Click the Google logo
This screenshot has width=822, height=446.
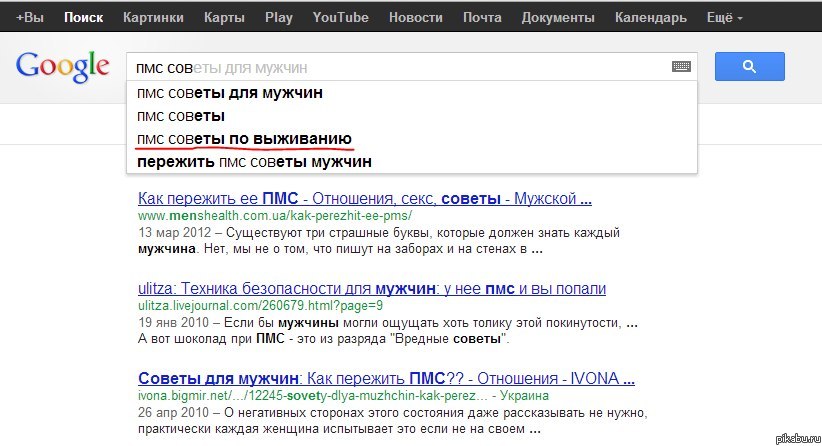(62, 66)
